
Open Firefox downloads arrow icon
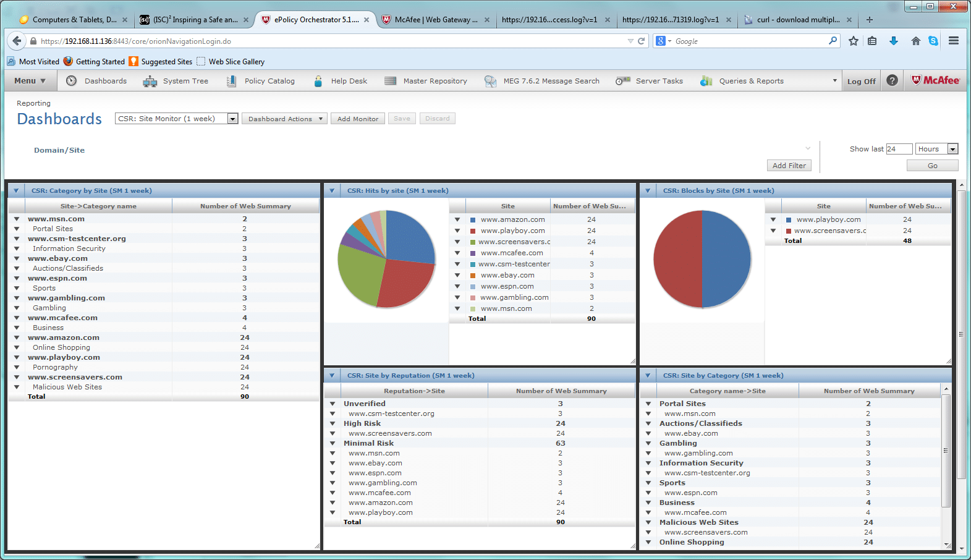(894, 41)
